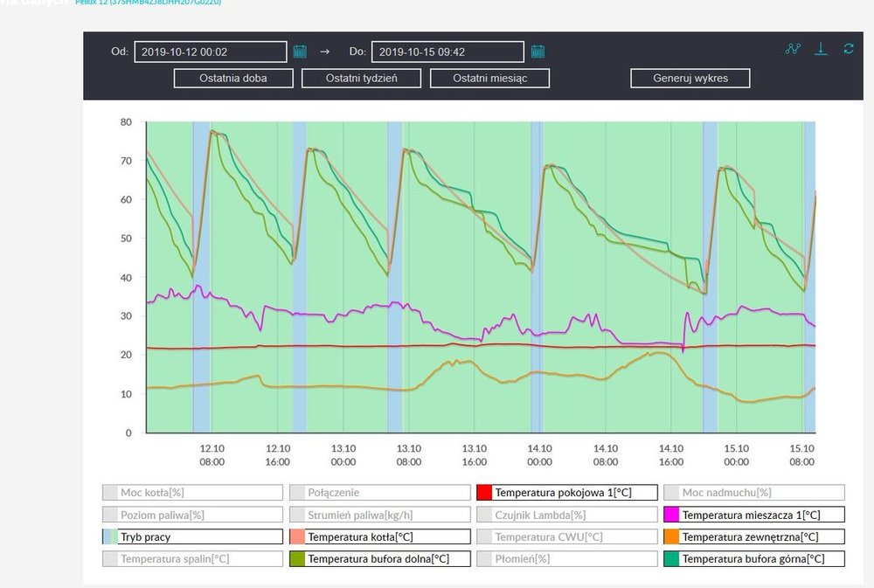The width and height of the screenshot is (874, 588).
Task: Click the line chart view icon
Action: (x=793, y=49)
